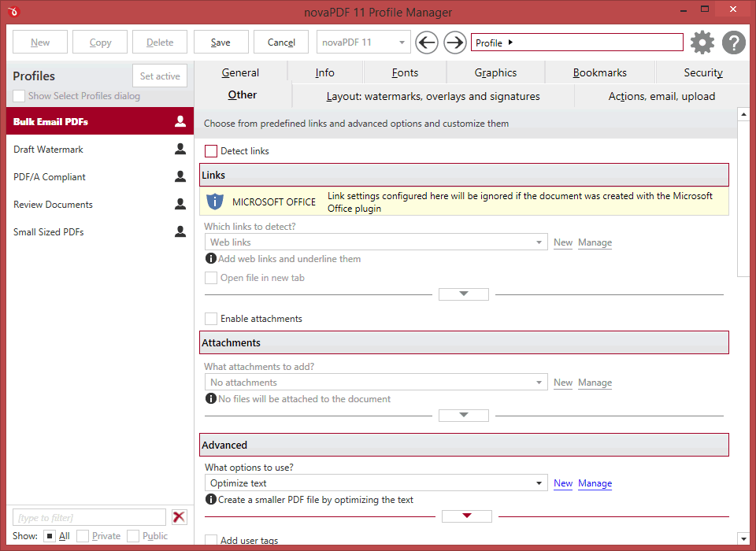Toggle the Private filter checkbox
756x551 pixels.
(83, 535)
